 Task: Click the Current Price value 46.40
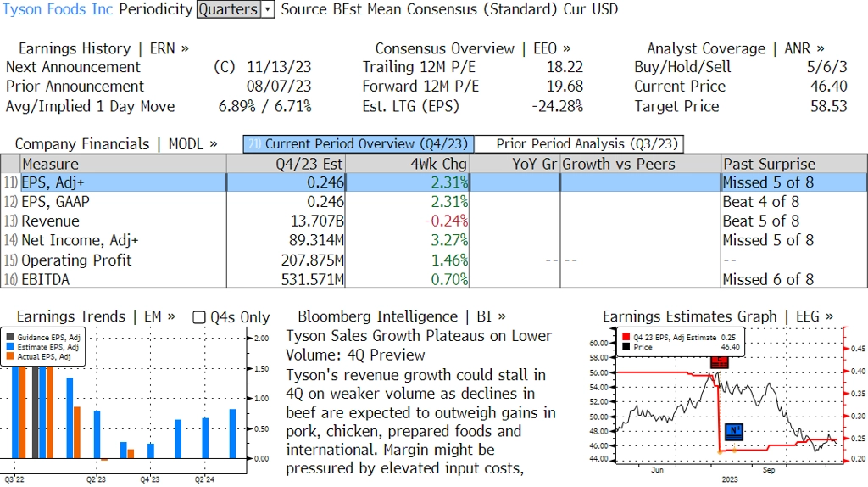point(829,87)
